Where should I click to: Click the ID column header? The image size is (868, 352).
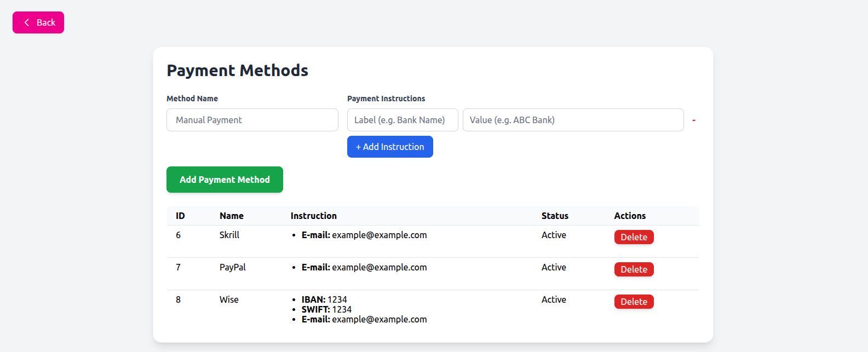click(x=180, y=216)
